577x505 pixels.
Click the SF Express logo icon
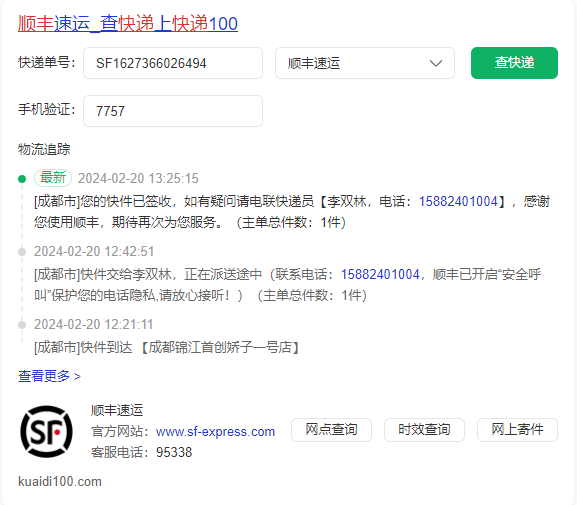pos(46,431)
